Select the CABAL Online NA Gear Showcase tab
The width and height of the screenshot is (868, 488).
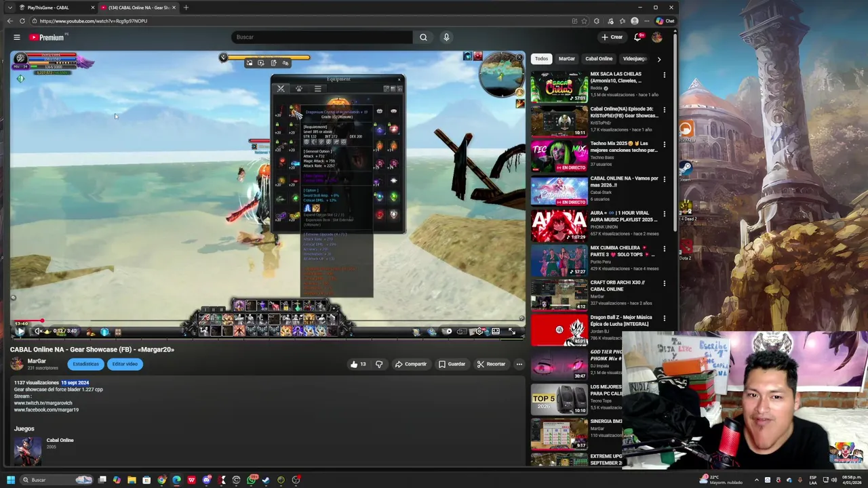click(x=138, y=7)
